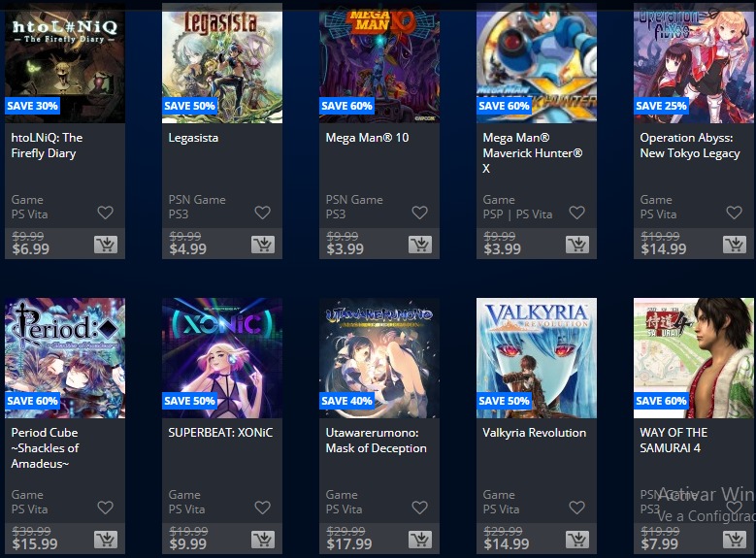Favorite htoLNiQ with the heart icon
This screenshot has height=558, width=756.
tap(105, 213)
